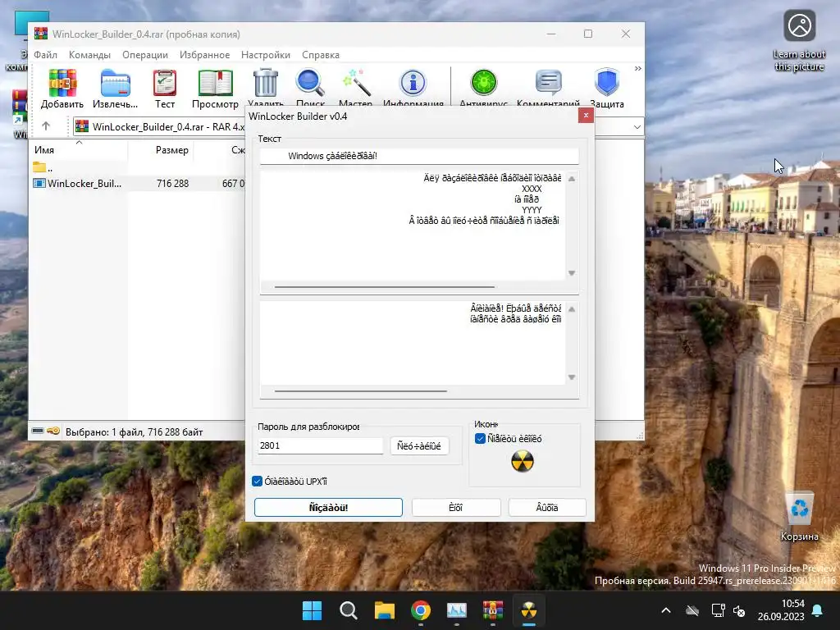
Task: Click the bold default build button
Action: [328, 507]
